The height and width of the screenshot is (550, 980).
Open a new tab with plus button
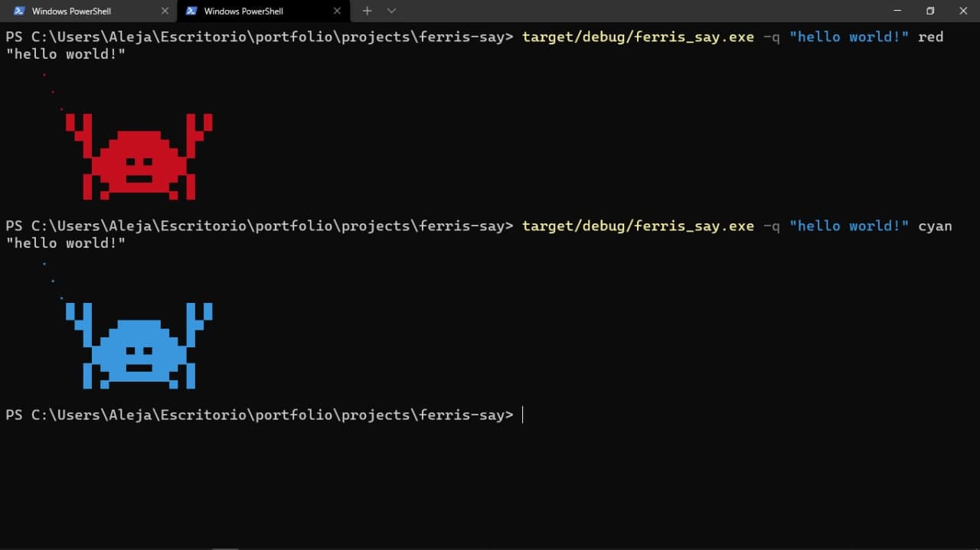[x=367, y=11]
